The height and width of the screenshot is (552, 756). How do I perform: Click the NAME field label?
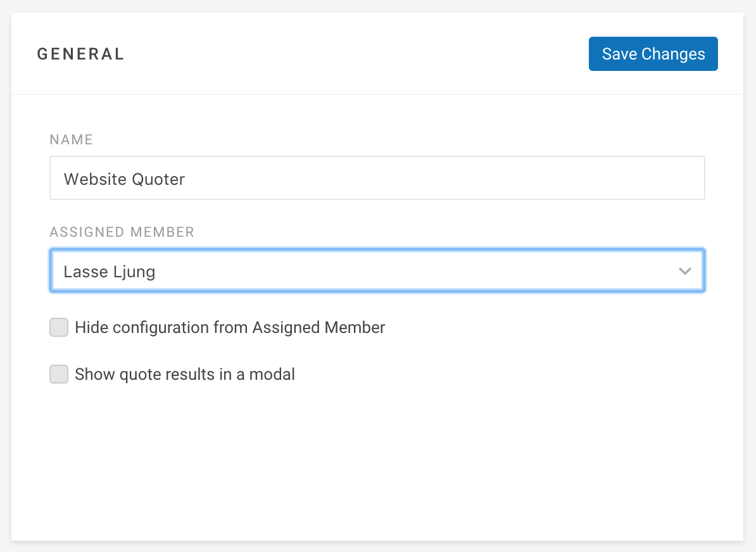click(72, 140)
